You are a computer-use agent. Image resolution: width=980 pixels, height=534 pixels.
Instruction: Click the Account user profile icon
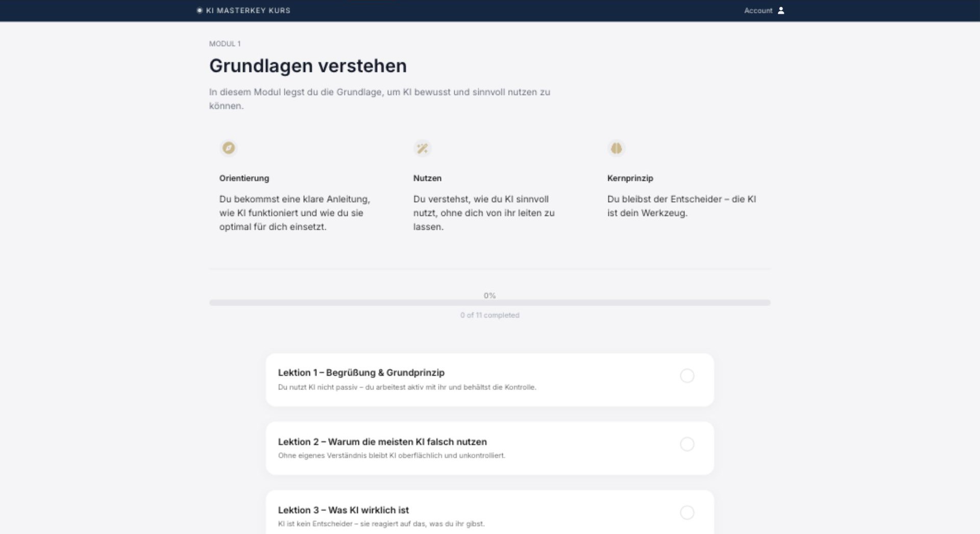click(x=781, y=10)
